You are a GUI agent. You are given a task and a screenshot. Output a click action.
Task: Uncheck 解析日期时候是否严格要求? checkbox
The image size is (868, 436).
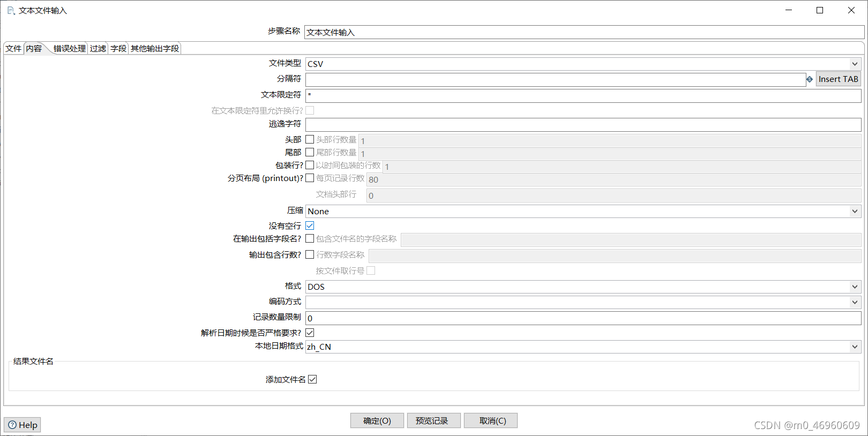(x=310, y=333)
